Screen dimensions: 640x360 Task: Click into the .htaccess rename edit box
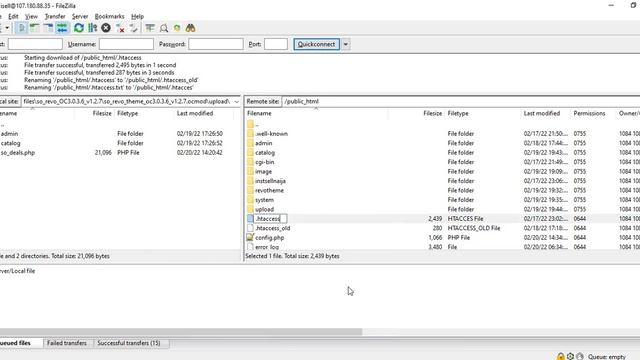point(270,219)
